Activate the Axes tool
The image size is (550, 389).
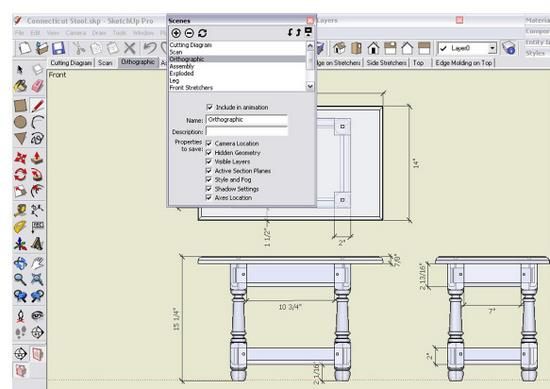20,243
